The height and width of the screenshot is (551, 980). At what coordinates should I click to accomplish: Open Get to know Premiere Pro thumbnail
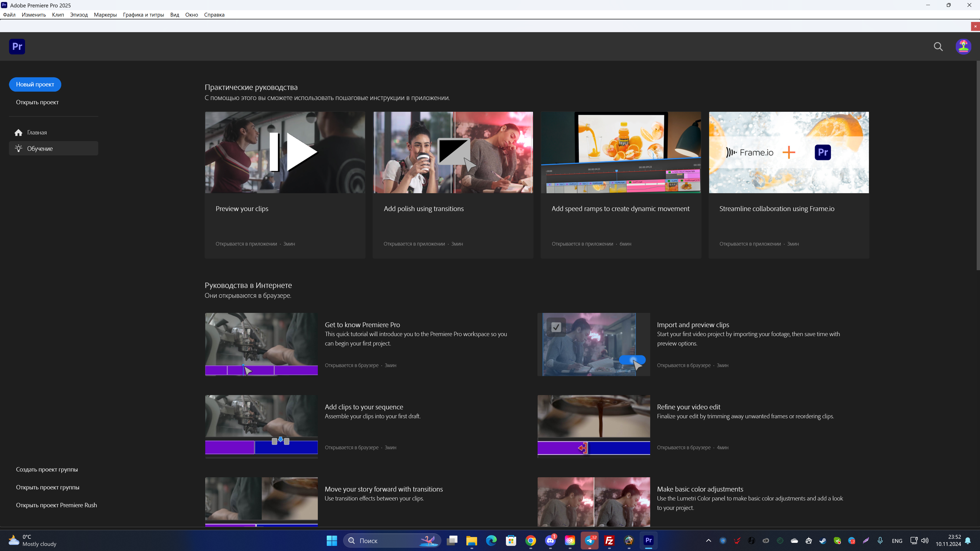(x=261, y=345)
